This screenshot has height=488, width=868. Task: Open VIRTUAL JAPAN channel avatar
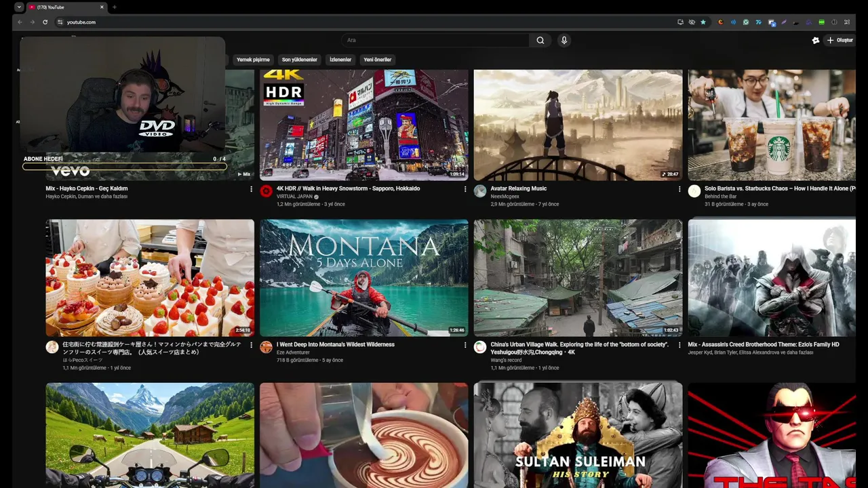coord(266,191)
